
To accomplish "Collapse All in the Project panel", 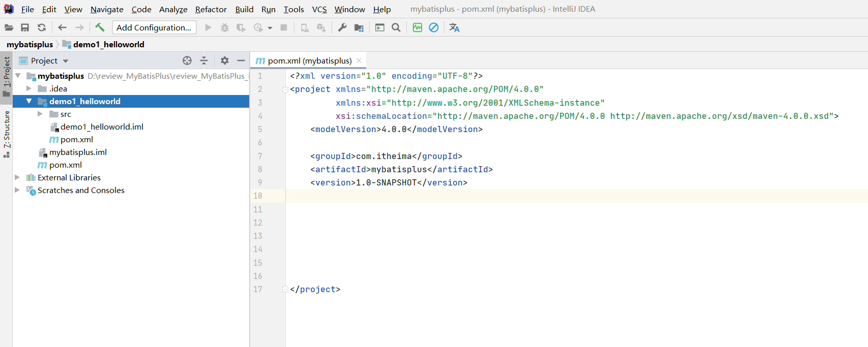I will (204, 60).
